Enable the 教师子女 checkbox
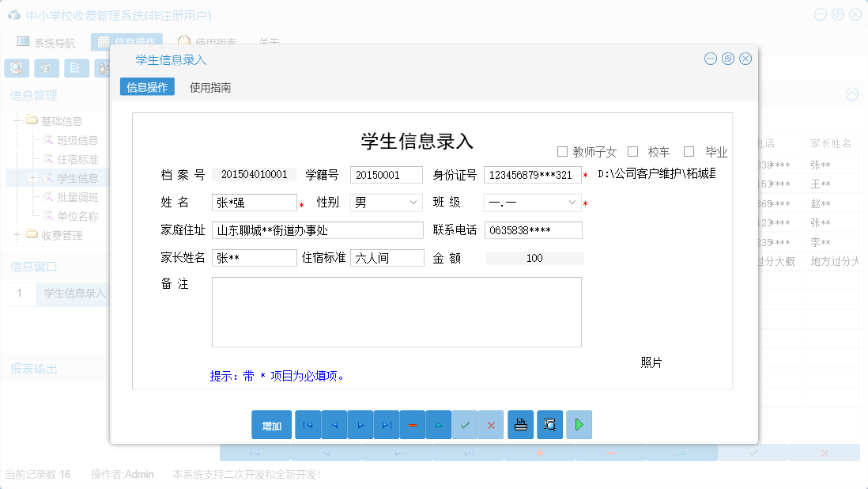Image resolution: width=868 pixels, height=489 pixels. click(563, 151)
